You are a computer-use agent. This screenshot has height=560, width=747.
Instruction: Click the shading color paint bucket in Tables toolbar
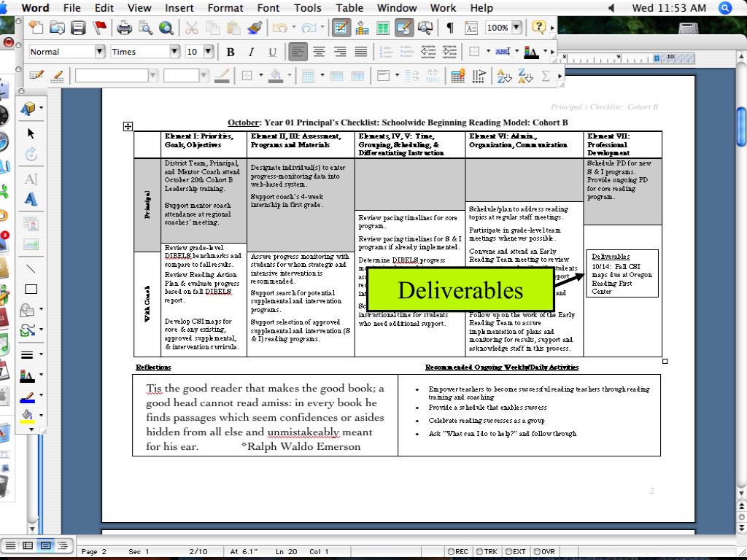276,76
